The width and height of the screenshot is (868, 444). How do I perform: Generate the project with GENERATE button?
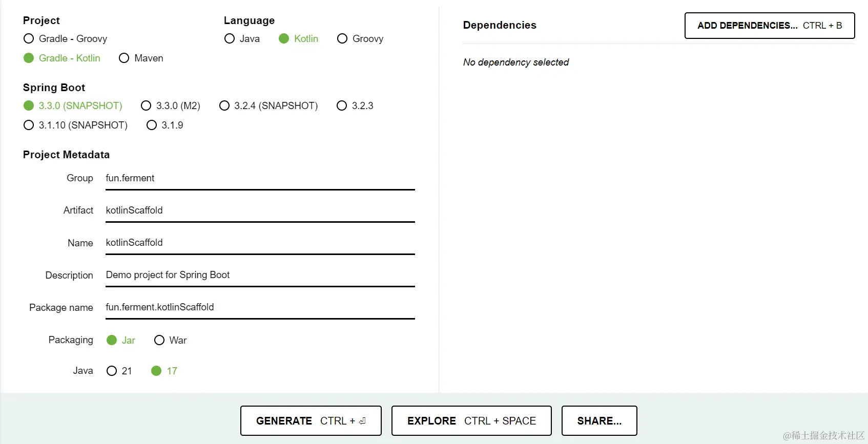click(x=311, y=421)
